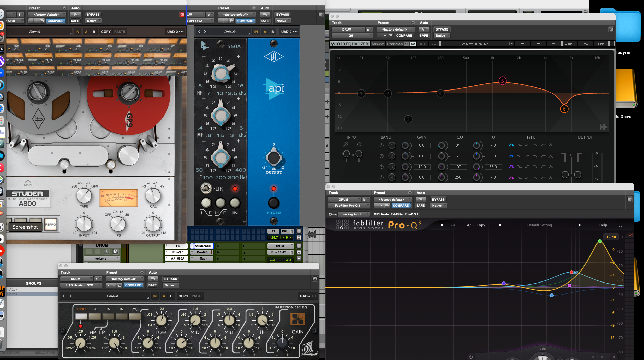The image size is (644, 360).
Task: Click next preset chevron in Harrison 32C window
Action: [71, 296]
